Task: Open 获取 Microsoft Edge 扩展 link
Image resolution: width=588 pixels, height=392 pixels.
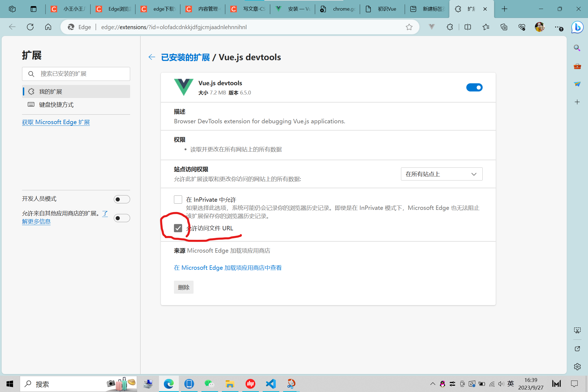Action: pos(56,122)
